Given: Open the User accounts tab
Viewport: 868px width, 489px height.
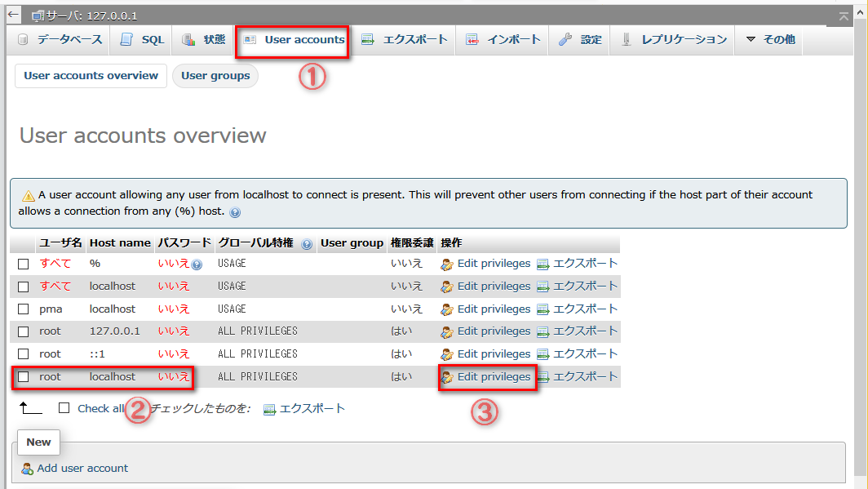Looking at the screenshot, I should tap(293, 39).
